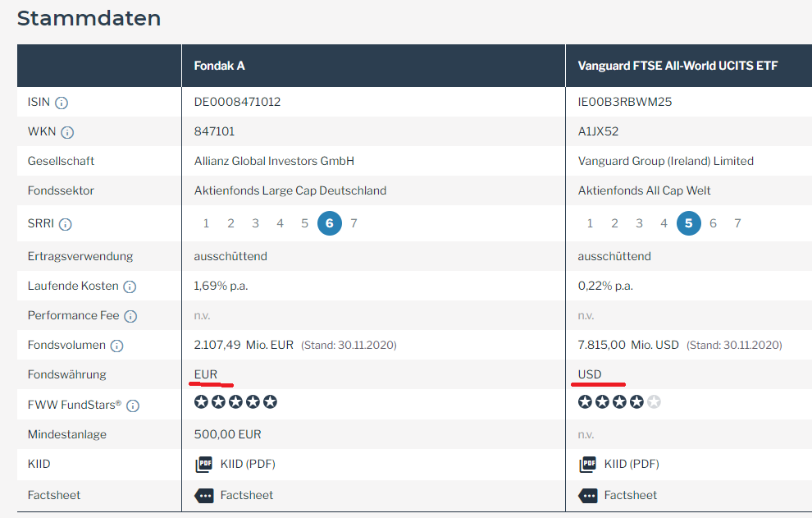The image size is (812, 518).
Task: Click the PDF icon in the Vanguard column
Action: pos(588,464)
